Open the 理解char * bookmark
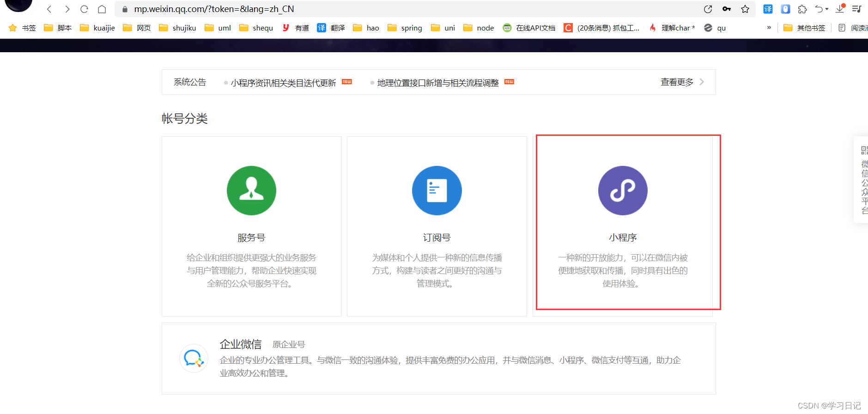Screen dimensions: 868x414 pos(672,28)
